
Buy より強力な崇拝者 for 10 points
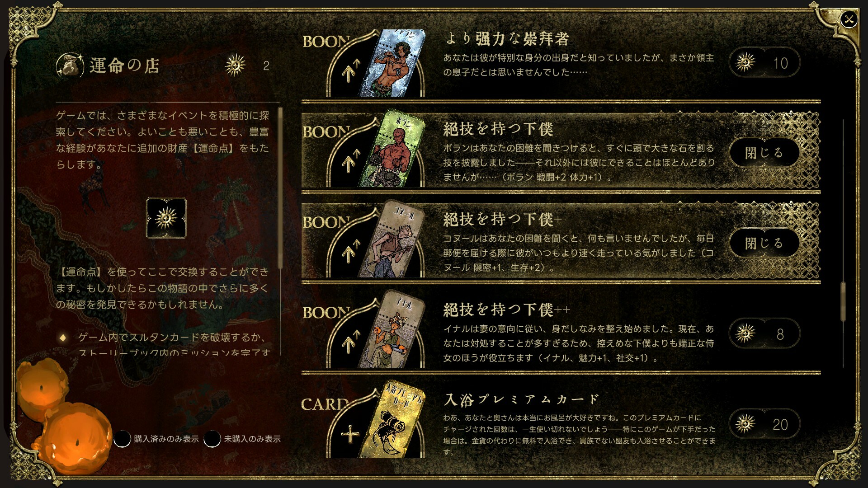[764, 62]
